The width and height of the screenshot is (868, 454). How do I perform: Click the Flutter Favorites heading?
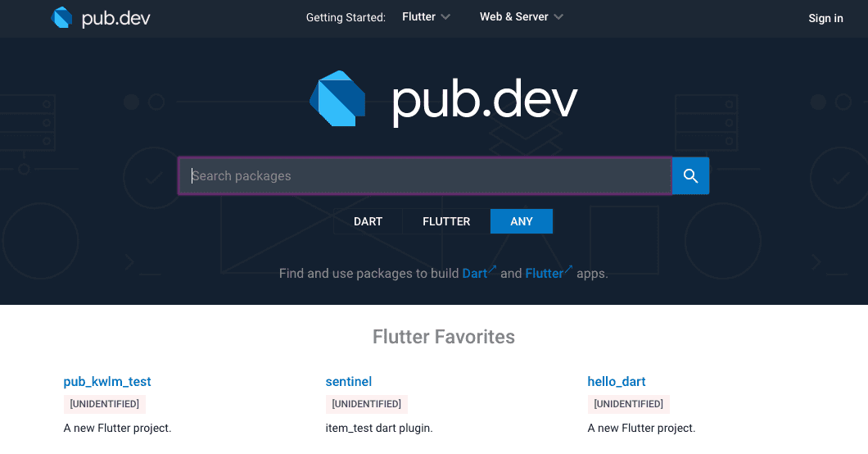coord(443,337)
